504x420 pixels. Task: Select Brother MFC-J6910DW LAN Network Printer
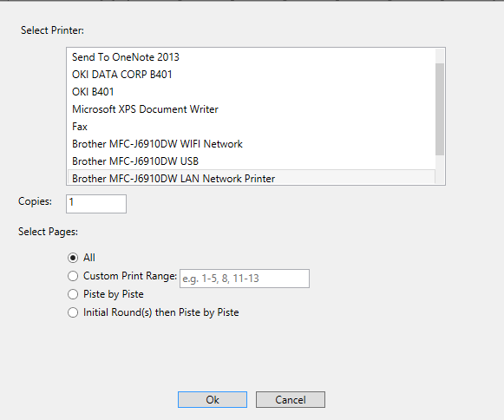(x=252, y=177)
